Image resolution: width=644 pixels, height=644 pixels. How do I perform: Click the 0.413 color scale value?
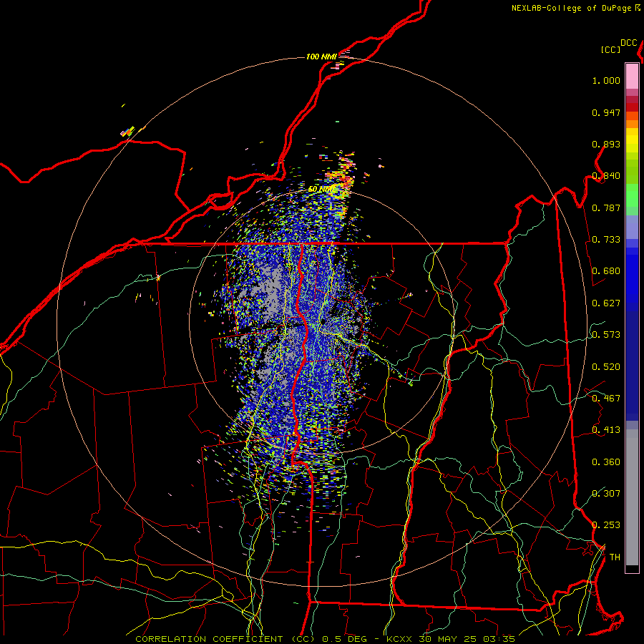(606, 430)
